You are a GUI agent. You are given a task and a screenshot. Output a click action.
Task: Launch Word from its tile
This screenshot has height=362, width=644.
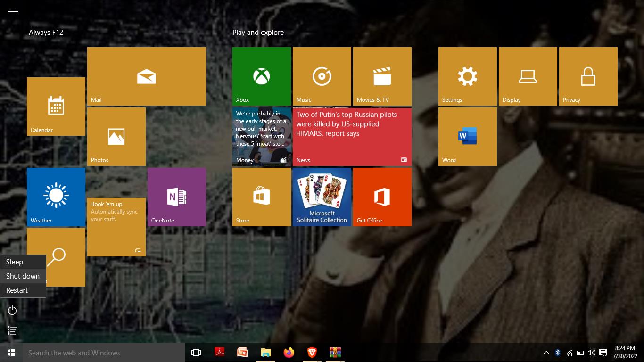468,137
